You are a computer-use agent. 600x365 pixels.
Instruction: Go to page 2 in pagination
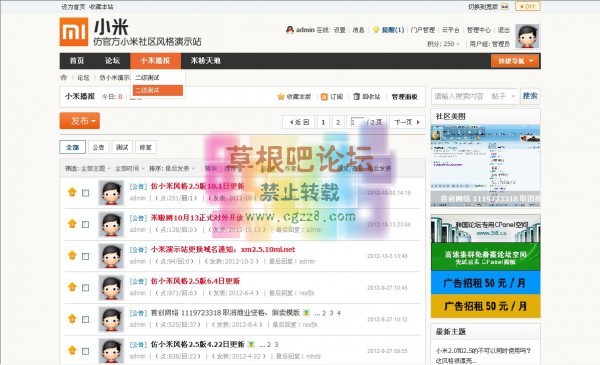coord(338,122)
